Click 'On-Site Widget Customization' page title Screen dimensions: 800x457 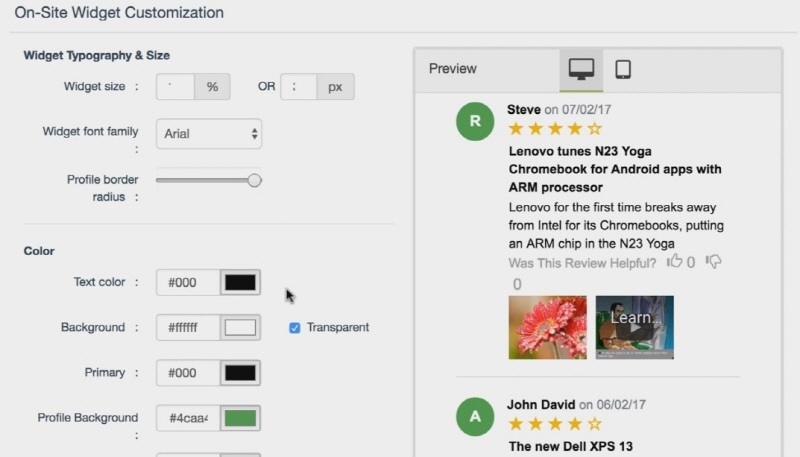point(119,13)
